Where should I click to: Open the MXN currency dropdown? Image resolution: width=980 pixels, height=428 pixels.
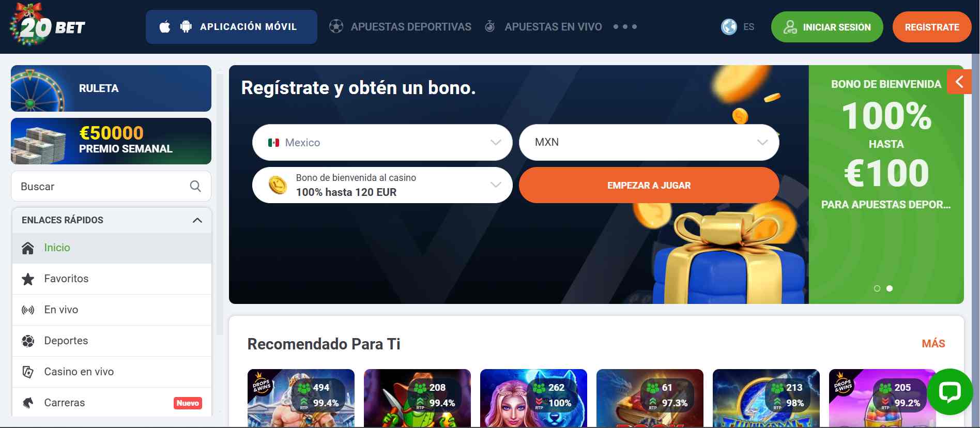pyautogui.click(x=649, y=142)
